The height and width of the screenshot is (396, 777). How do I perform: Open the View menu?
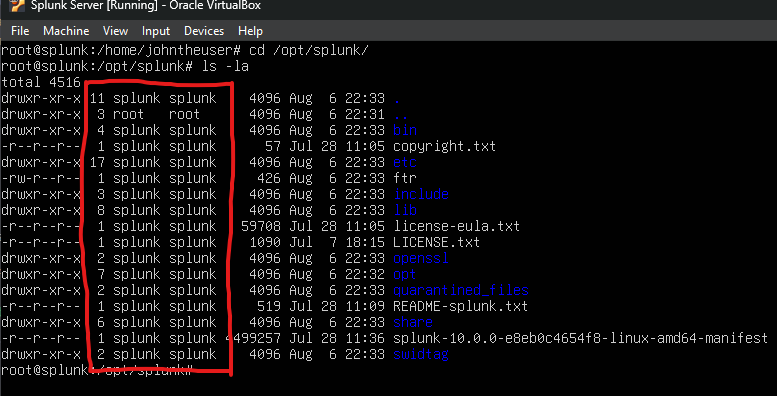click(x=115, y=31)
